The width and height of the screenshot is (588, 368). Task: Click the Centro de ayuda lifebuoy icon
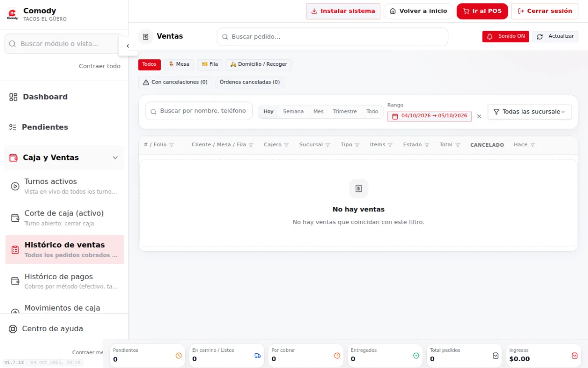click(13, 329)
